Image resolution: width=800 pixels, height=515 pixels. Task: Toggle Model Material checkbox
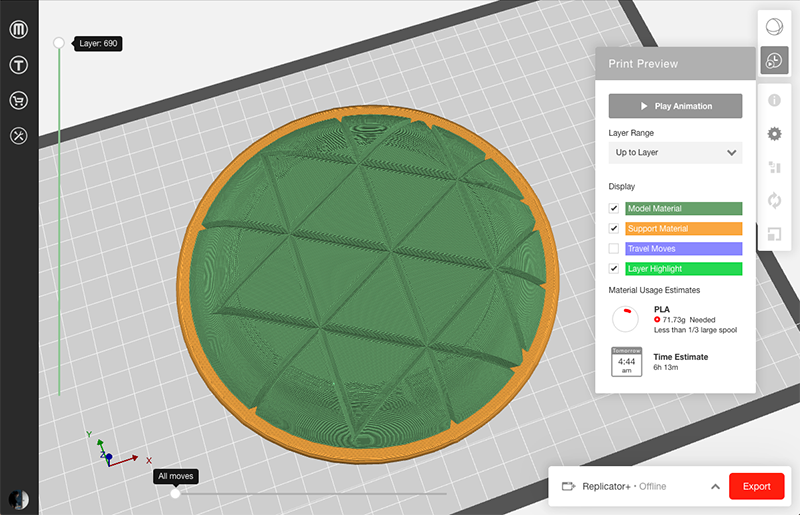[x=614, y=208]
